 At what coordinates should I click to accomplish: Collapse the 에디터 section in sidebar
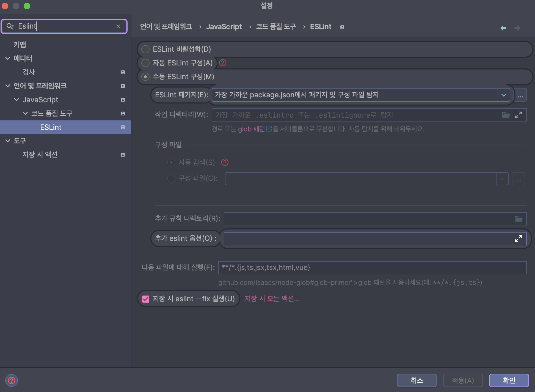click(8, 58)
